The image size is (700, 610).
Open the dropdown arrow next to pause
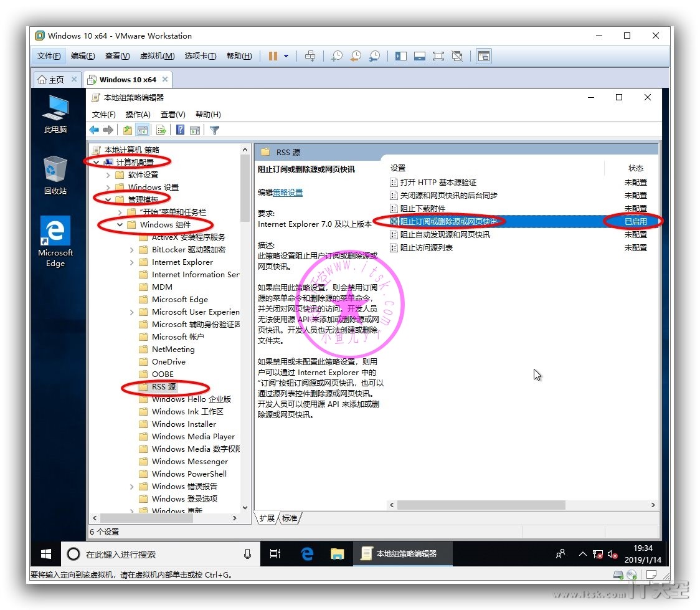pyautogui.click(x=286, y=56)
